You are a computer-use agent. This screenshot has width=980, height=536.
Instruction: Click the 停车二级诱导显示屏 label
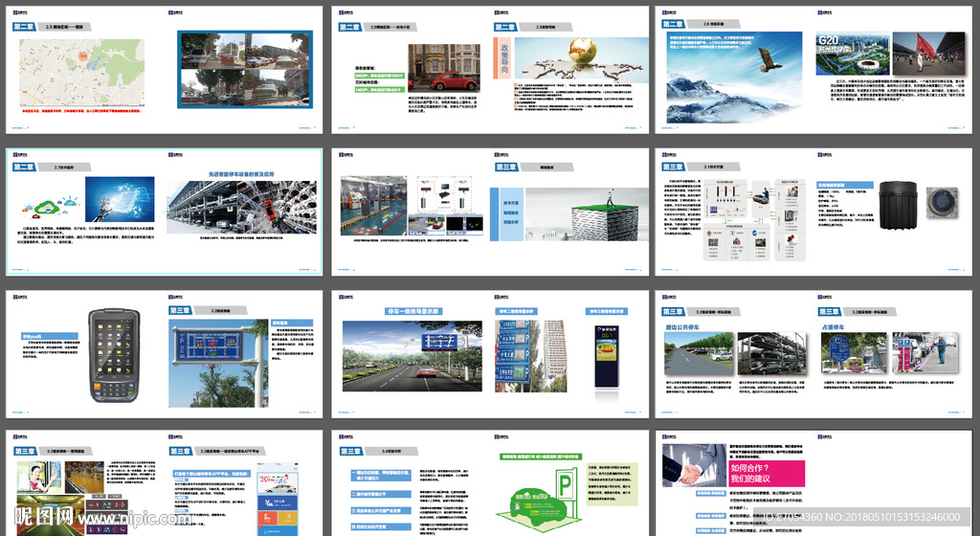coord(516,311)
